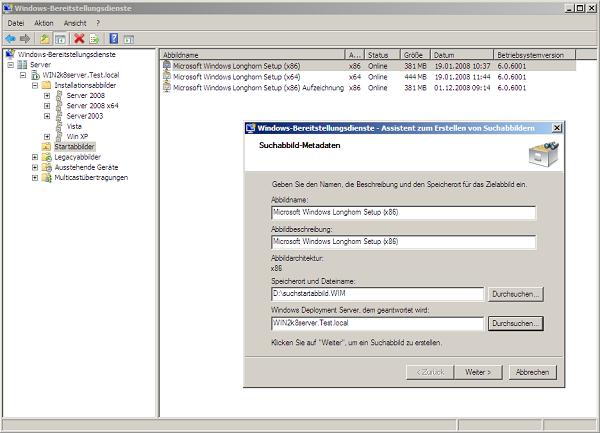Click the WIN2k8server.Test.local server icon
Viewport: 600px width, 433px height.
click(35, 75)
